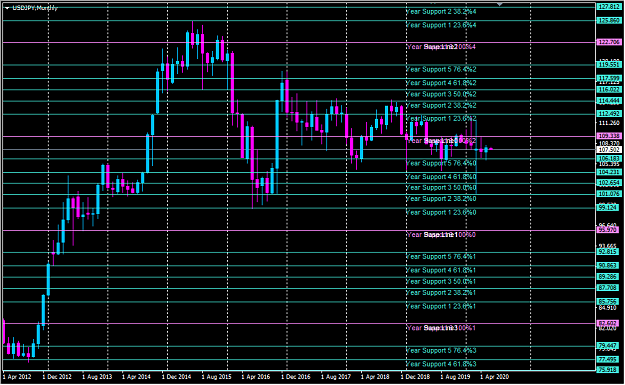625x385 pixels.
Task: Click the 92.815 price label
Action: 609,252
